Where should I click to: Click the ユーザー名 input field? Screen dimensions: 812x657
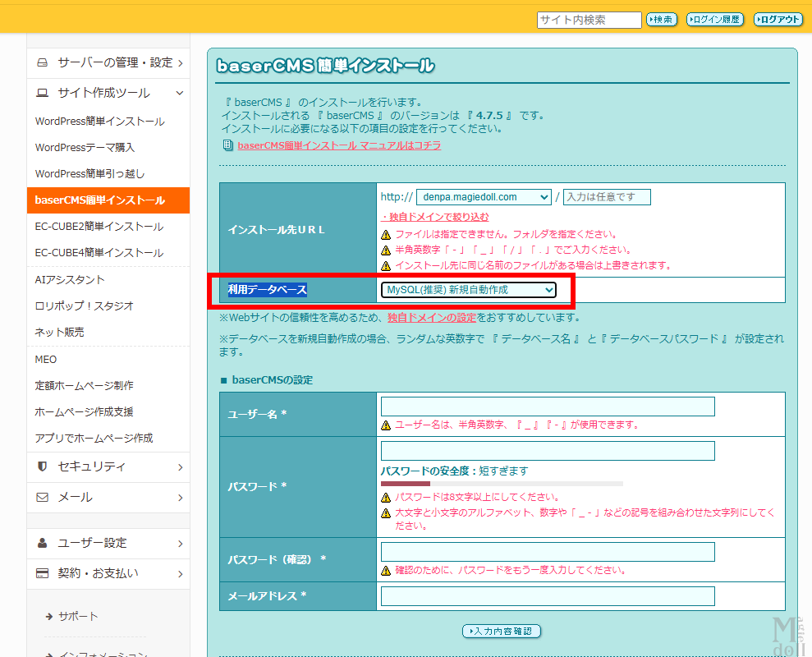548,407
